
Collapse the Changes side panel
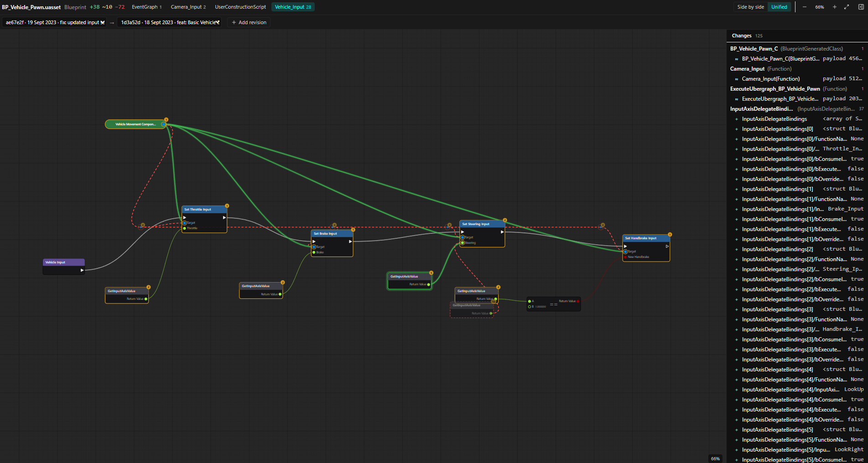point(861,7)
